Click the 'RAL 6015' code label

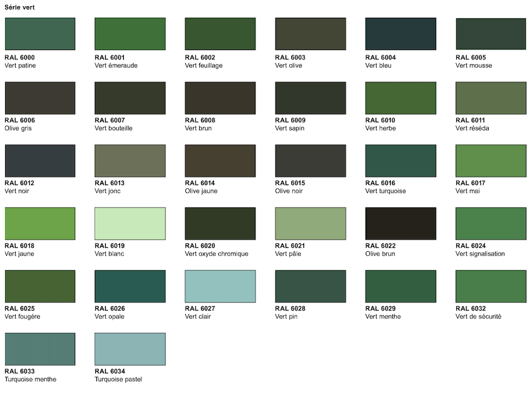point(291,183)
